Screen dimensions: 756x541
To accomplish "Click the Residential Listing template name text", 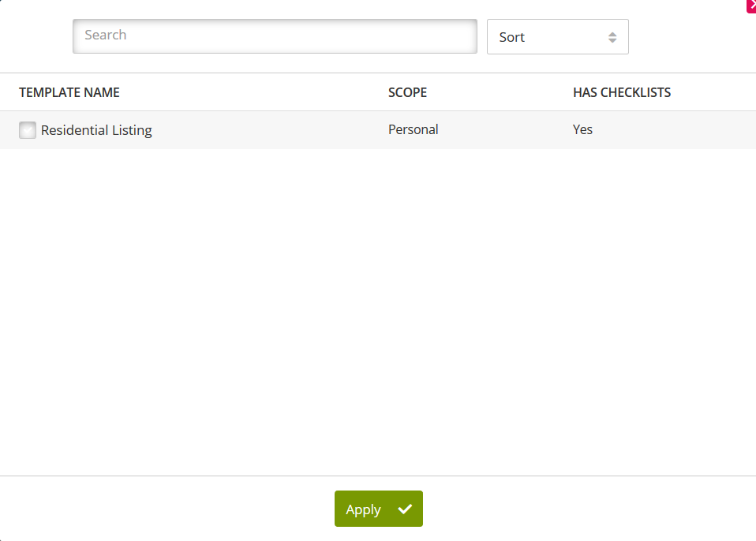I will click(x=96, y=129).
